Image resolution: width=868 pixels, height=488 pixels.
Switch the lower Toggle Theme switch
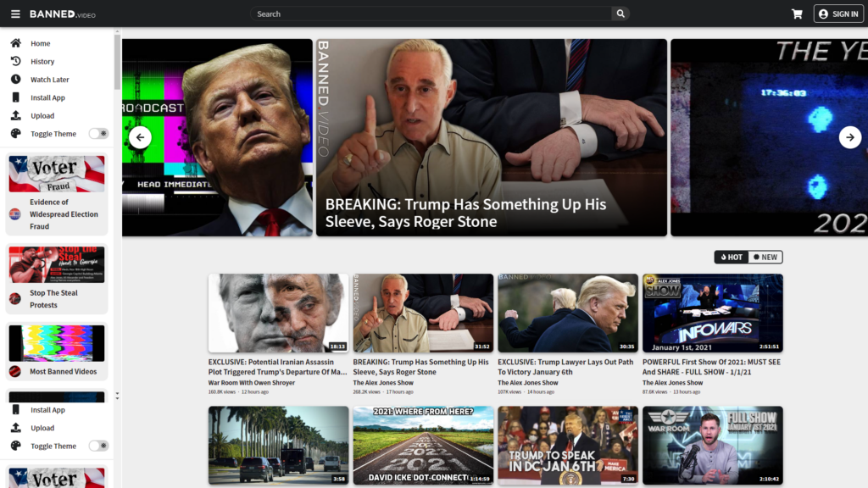pyautogui.click(x=98, y=446)
